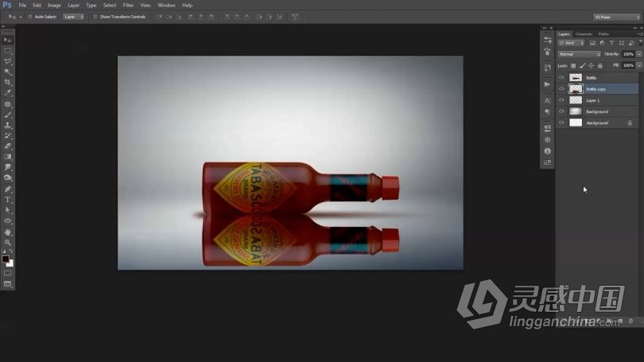Toggle lock image pixels brush icon
Screen dimensions: 644x362
coord(583,66)
